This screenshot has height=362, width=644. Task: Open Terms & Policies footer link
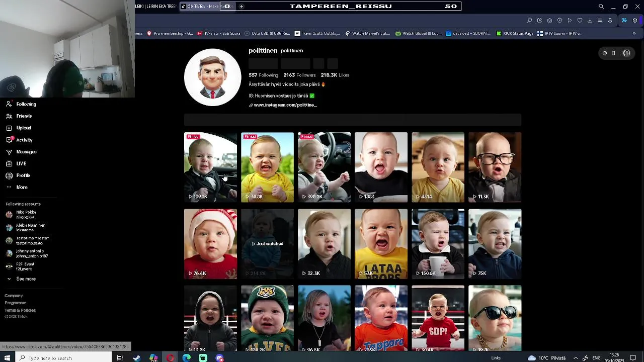point(20,310)
